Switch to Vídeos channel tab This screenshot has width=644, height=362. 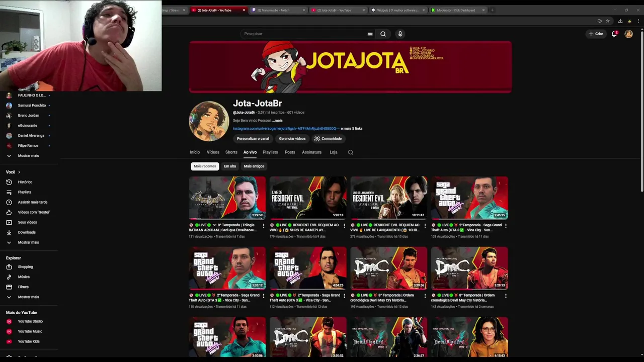click(x=213, y=152)
